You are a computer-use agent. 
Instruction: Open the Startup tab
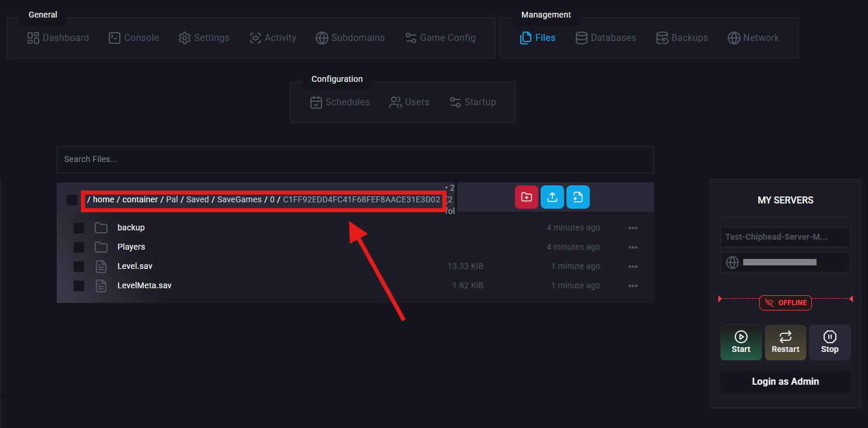473,102
